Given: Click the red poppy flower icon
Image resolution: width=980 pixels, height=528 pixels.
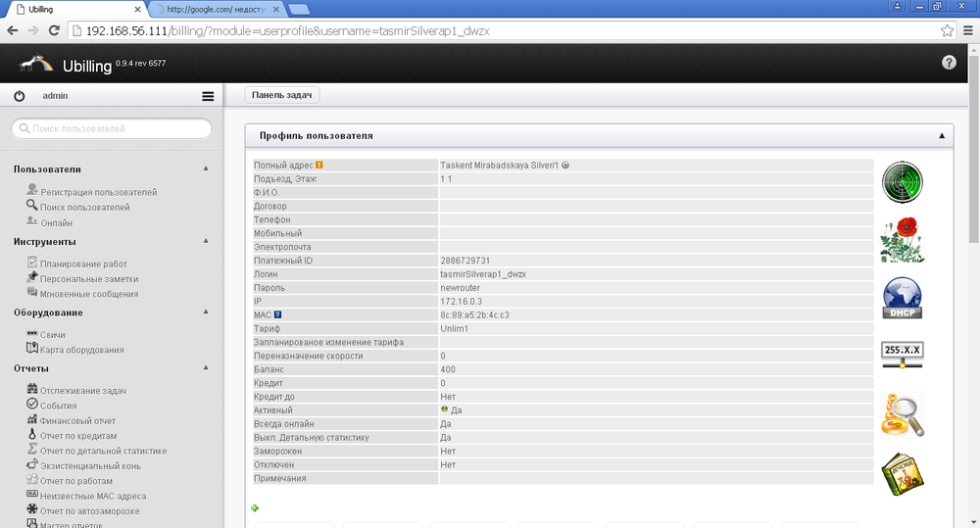Looking at the screenshot, I should click(x=902, y=240).
